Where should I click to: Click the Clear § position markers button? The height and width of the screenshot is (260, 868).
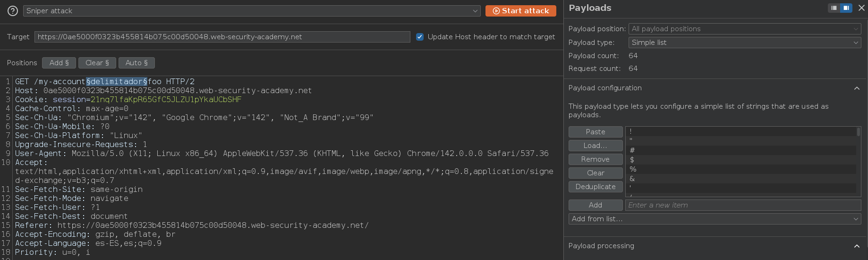[97, 63]
